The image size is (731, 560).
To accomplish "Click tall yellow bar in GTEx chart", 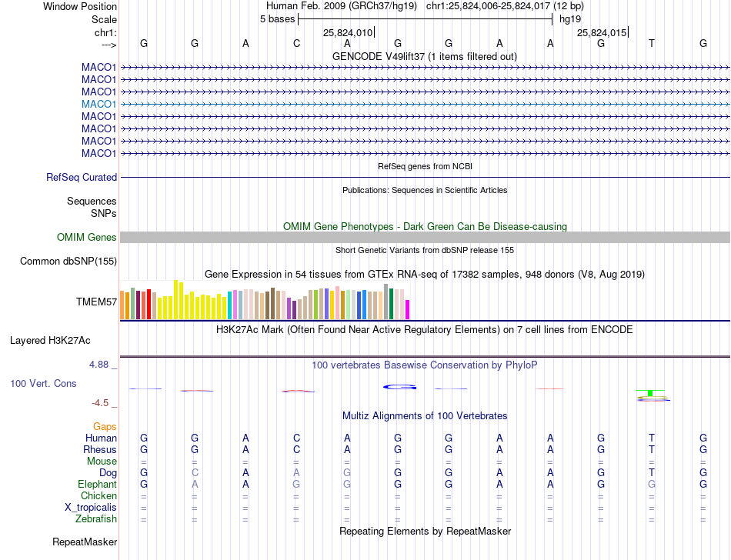I will point(175,299).
